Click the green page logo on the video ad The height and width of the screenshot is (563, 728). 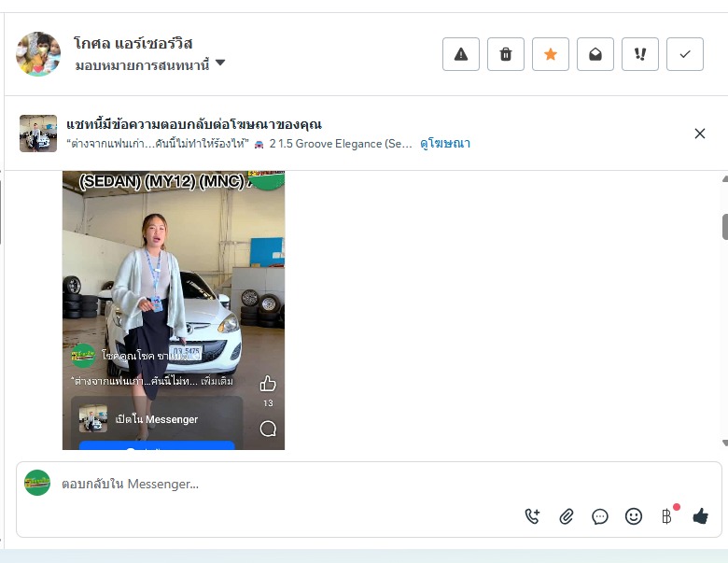83,356
